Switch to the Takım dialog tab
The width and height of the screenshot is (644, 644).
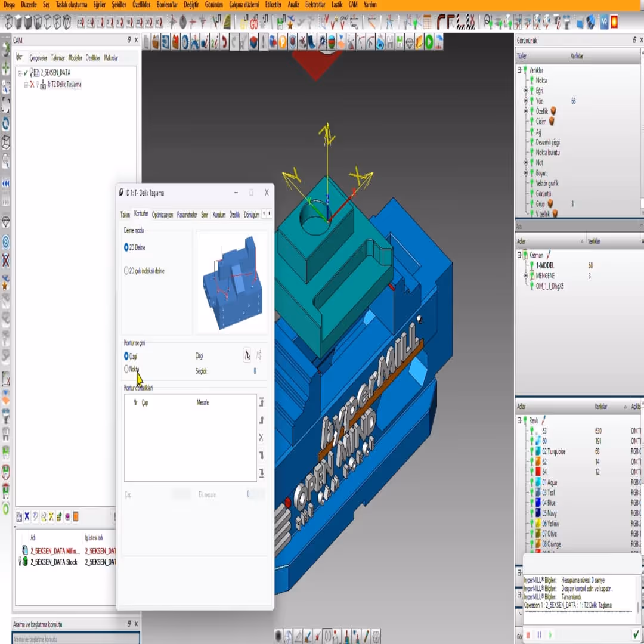tap(125, 215)
